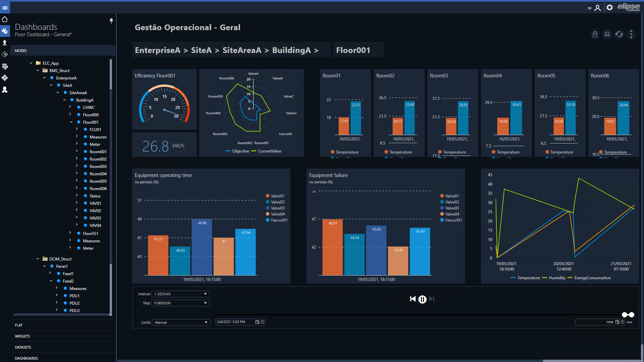Collapse the Floor001 tree node
Image resolution: width=644 pixels, height=362 pixels.
(x=71, y=122)
